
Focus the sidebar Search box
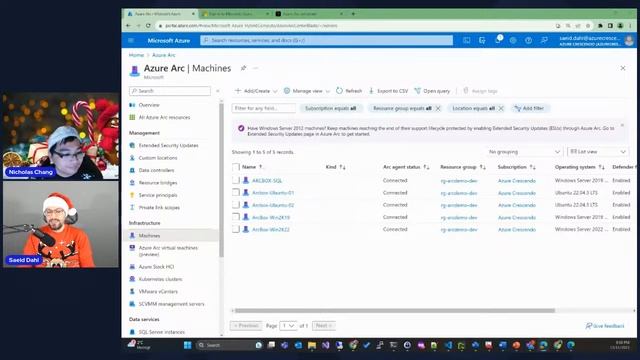tap(170, 91)
